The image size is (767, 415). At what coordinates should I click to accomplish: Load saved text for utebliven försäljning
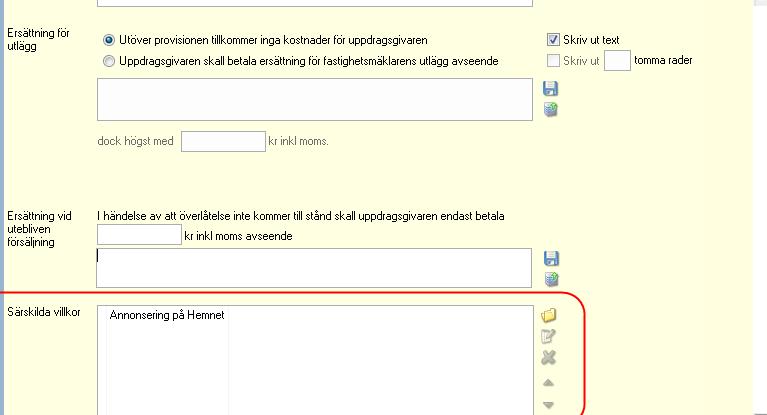coord(551,279)
